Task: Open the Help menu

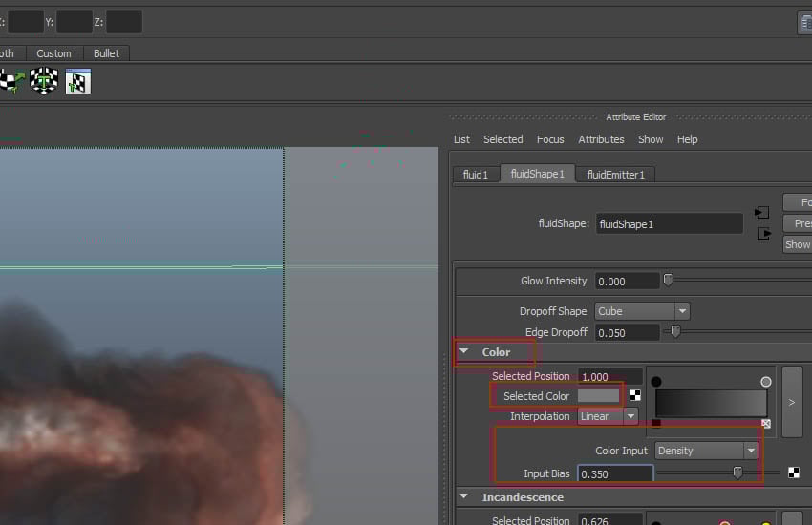Action: point(687,139)
